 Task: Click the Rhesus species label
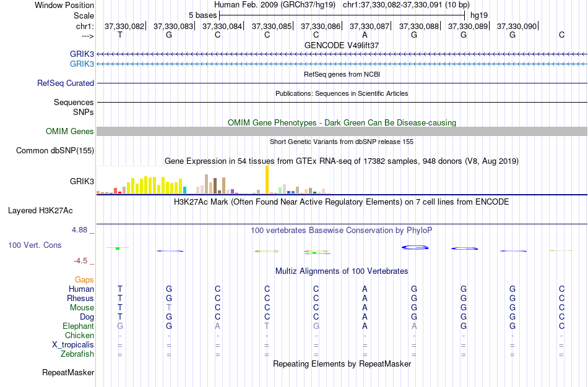pyautogui.click(x=80, y=298)
